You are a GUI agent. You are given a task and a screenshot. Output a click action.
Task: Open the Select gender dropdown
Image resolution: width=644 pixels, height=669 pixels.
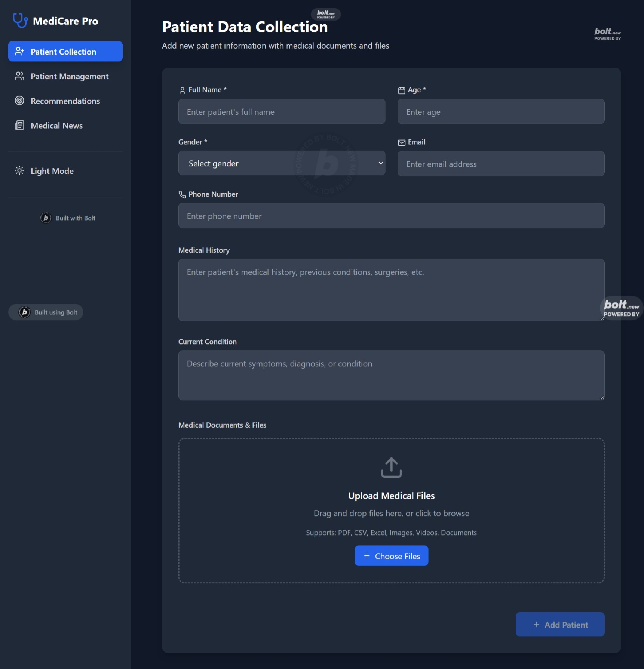point(282,163)
